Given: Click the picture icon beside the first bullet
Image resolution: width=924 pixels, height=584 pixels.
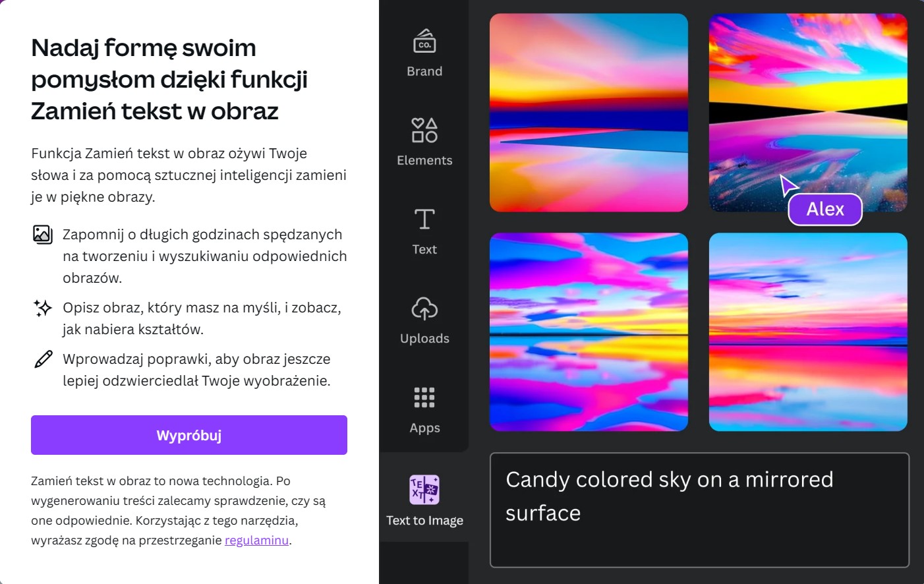Looking at the screenshot, I should coord(42,234).
